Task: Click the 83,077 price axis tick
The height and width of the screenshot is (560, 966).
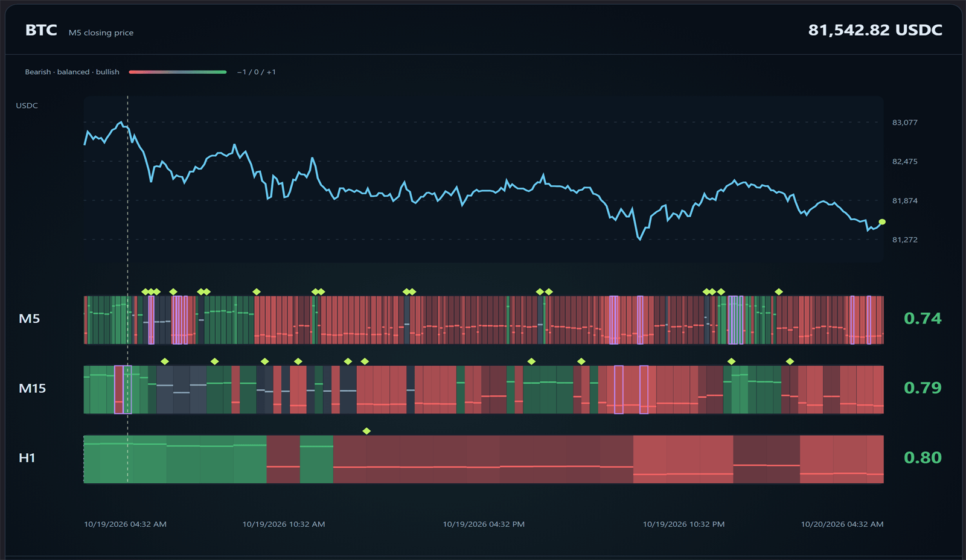Action: [x=904, y=122]
